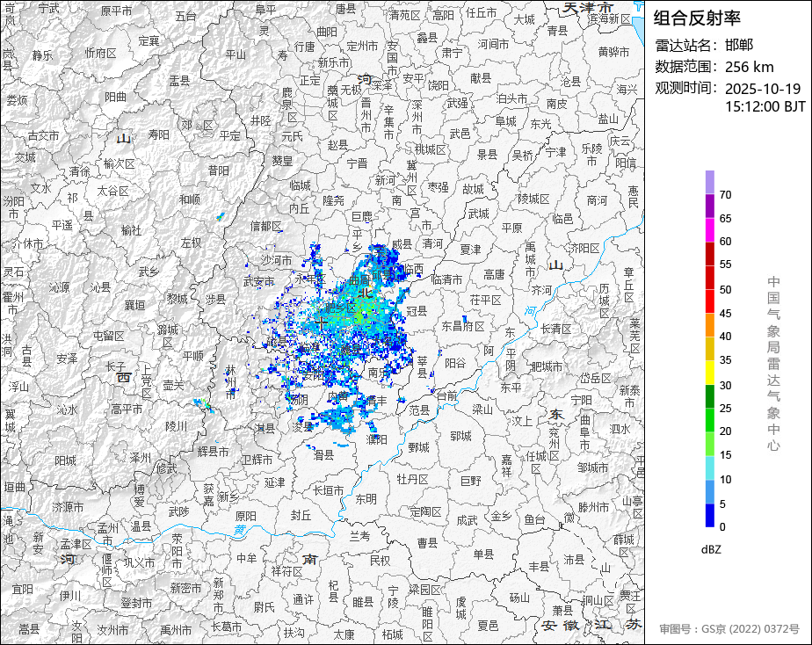Click the 濮阳 map label
Viewport: 812px width, 645px height.
click(376, 439)
